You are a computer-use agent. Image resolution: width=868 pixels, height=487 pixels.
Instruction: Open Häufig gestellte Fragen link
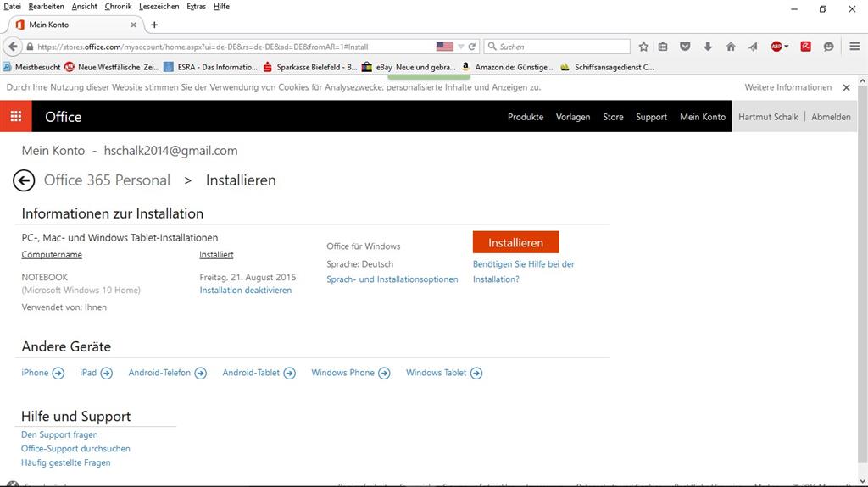[x=66, y=462]
